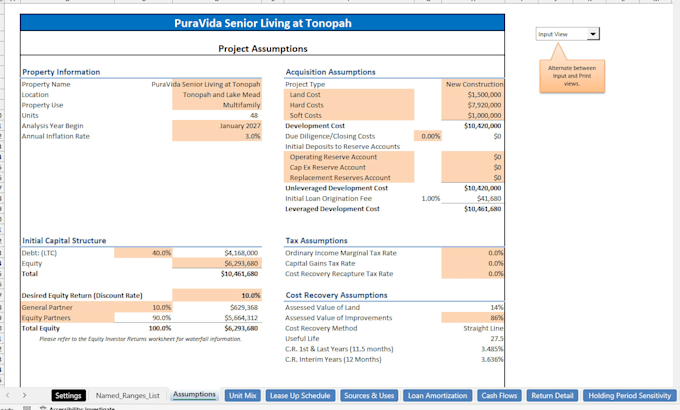680x410 pixels.
Task: Select the Cap Ex Reserve Account $0 cell
Action: pos(473,167)
